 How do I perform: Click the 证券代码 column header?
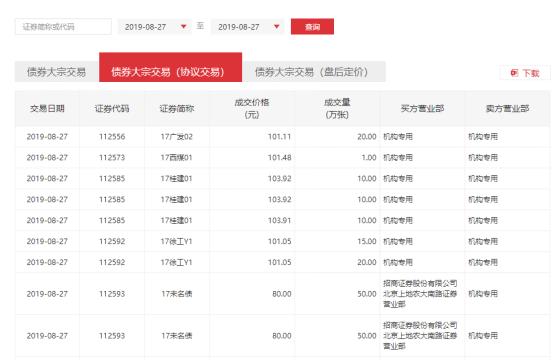pyautogui.click(x=112, y=108)
